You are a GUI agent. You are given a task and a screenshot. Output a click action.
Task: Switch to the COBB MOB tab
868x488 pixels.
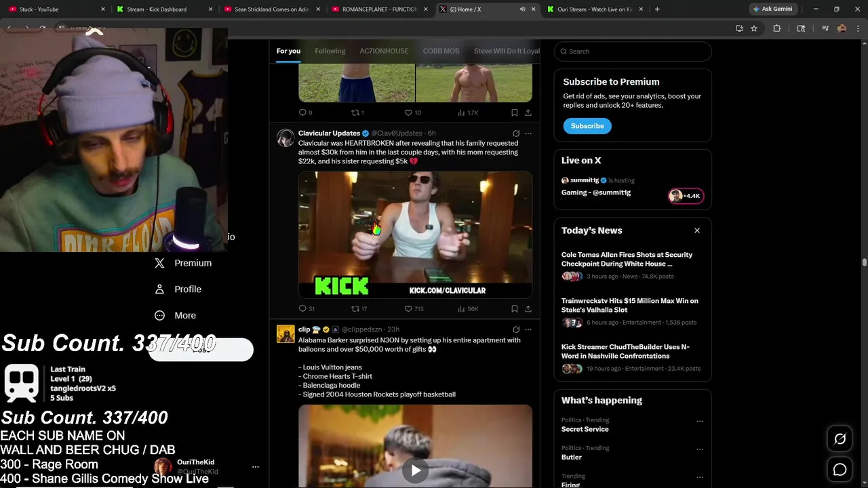[x=441, y=51]
